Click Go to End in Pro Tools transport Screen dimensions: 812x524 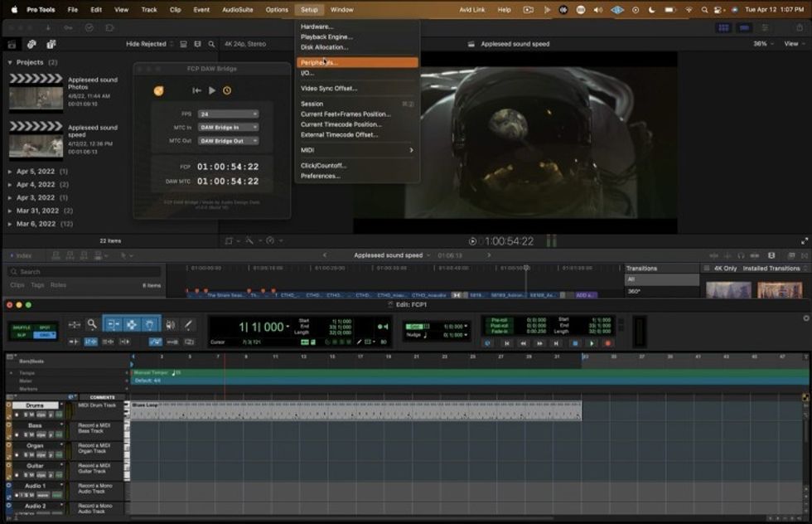[x=557, y=343]
